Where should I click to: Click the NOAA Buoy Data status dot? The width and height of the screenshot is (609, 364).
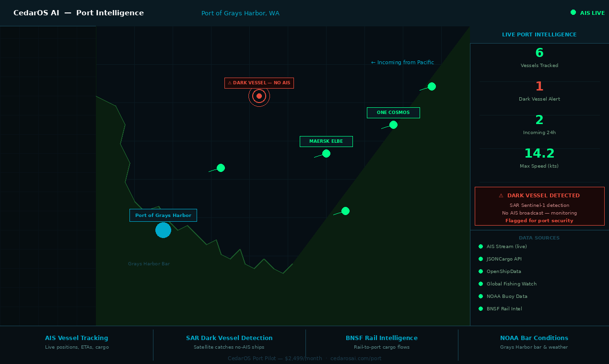(x=480, y=296)
